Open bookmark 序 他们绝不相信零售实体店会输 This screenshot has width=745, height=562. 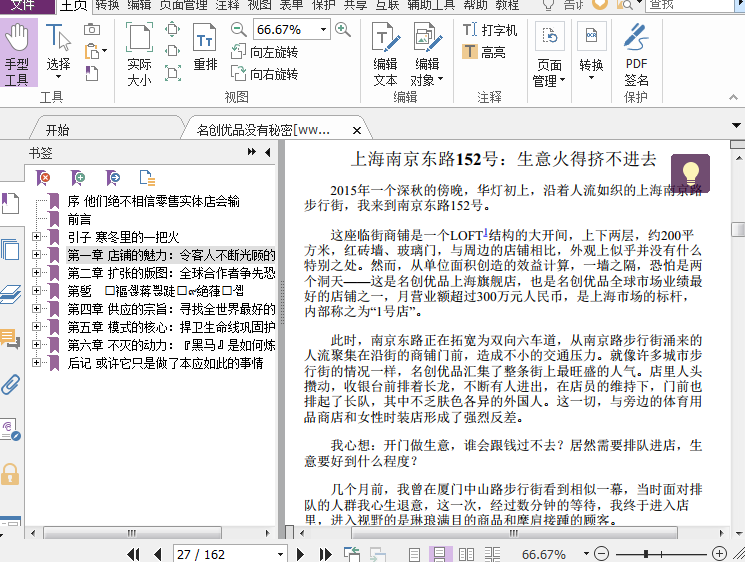coord(153,201)
